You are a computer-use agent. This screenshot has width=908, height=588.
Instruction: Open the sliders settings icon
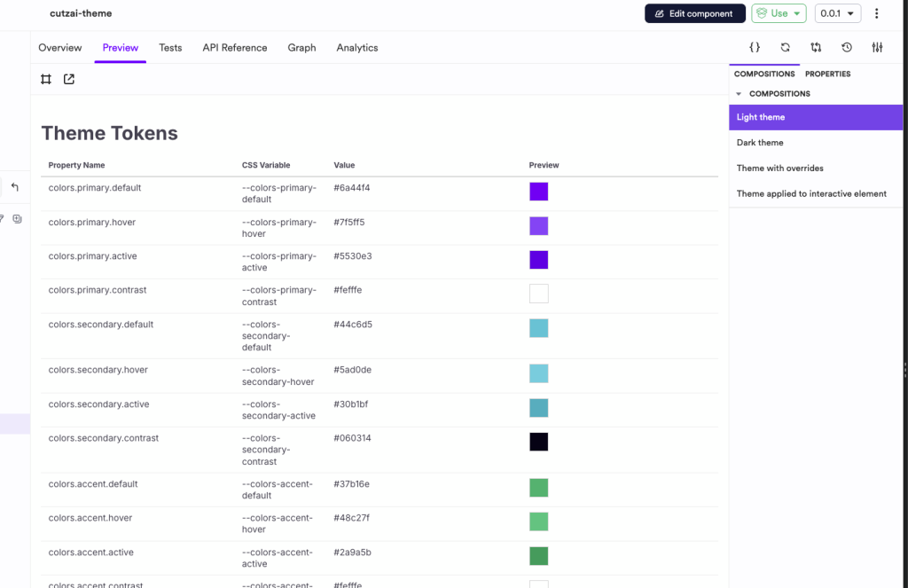[877, 48]
